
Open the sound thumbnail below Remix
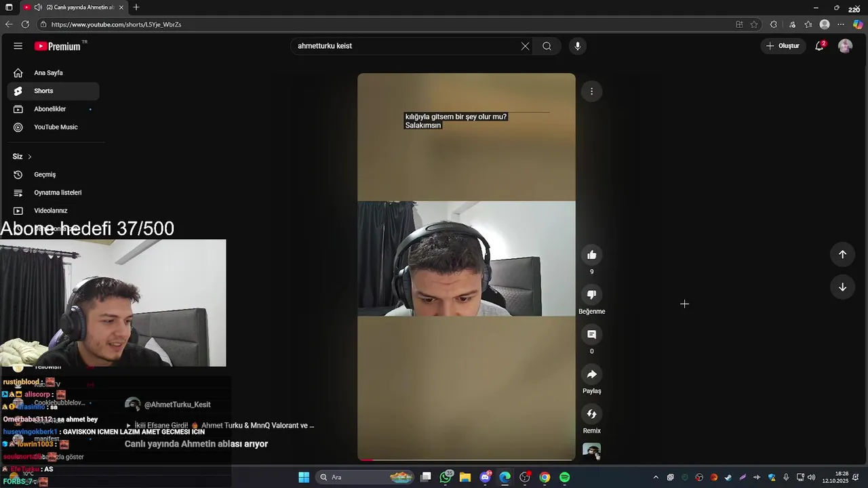[x=591, y=452]
